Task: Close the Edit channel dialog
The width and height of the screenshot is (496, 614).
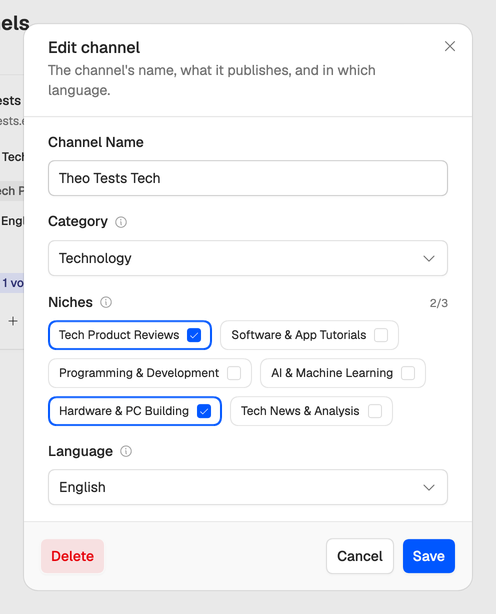Action: click(450, 46)
